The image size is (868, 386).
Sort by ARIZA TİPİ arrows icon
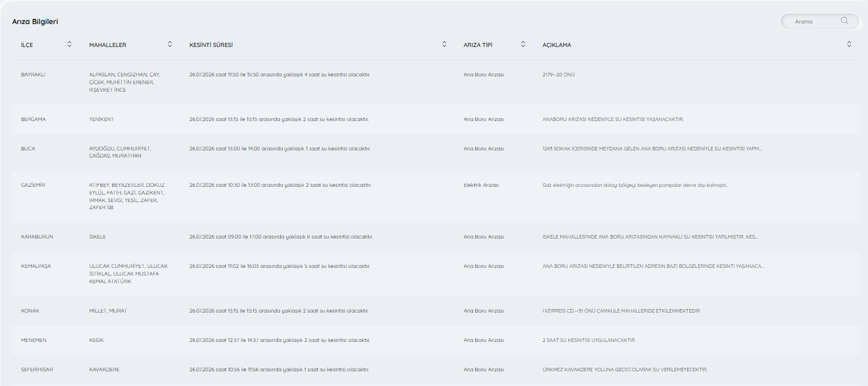[x=523, y=44]
